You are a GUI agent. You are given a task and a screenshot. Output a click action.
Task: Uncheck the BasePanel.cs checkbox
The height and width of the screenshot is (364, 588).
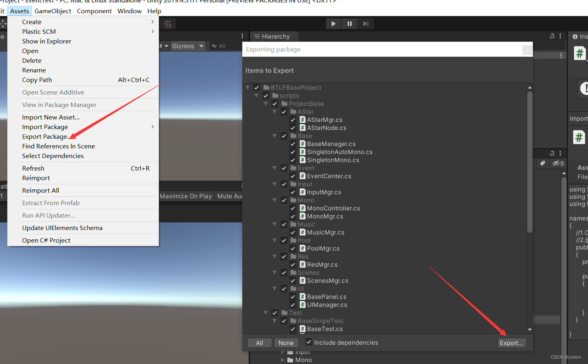pos(293,296)
